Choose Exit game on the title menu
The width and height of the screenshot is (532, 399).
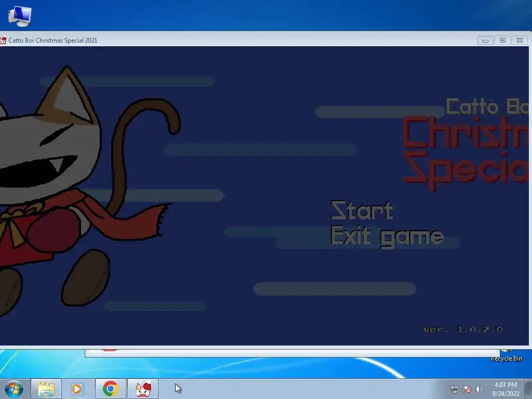387,236
